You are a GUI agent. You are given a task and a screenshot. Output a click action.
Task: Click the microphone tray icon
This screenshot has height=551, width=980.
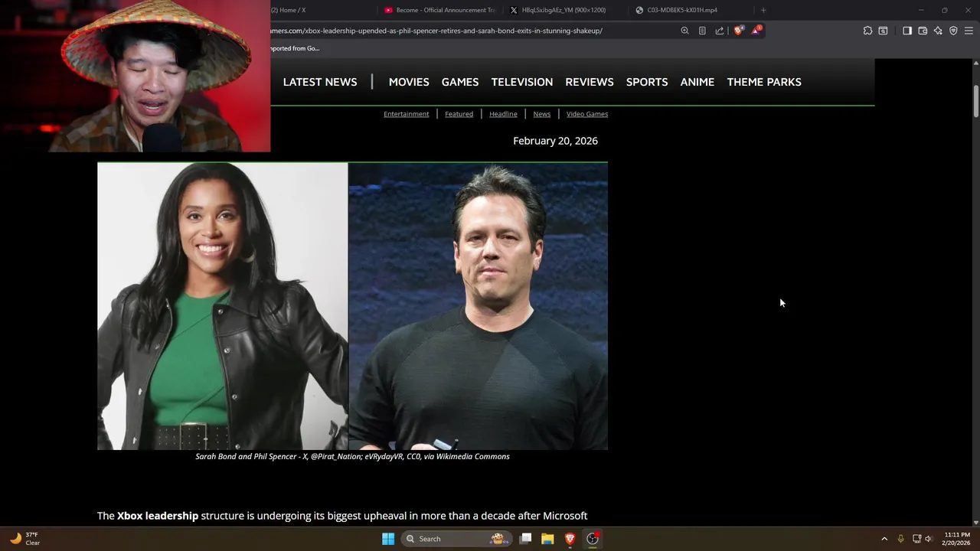click(x=900, y=539)
